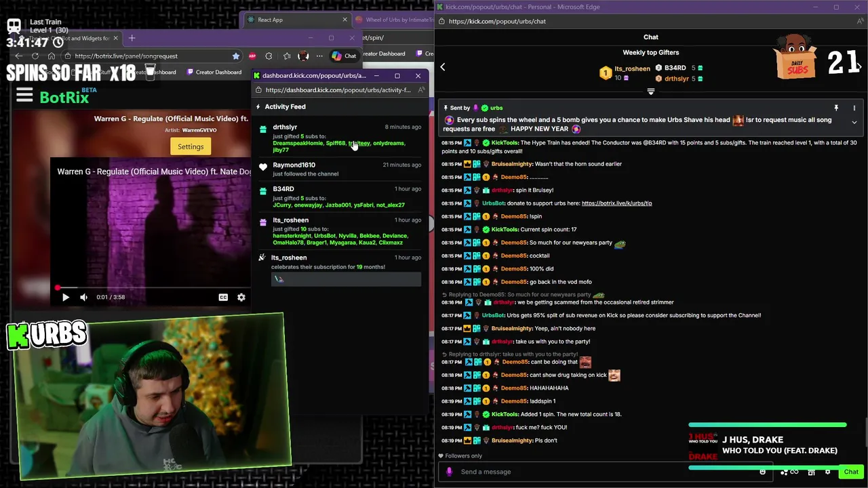Open the Edge profile avatar

(x=303, y=56)
